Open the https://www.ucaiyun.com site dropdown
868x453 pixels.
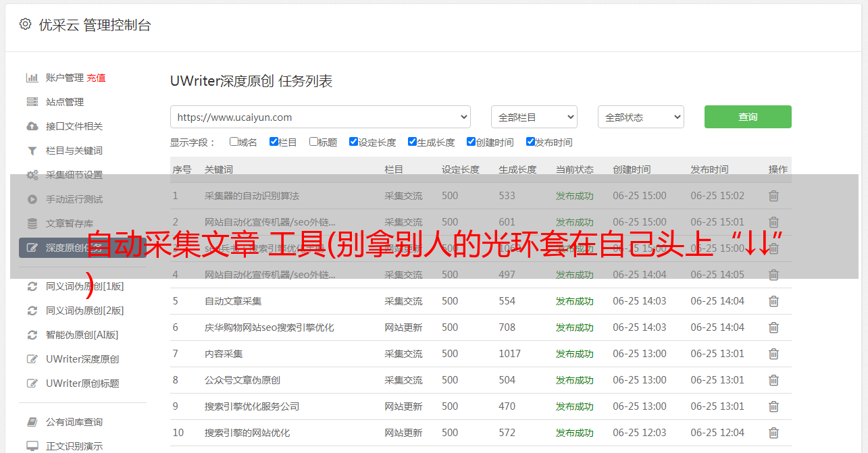(320, 117)
